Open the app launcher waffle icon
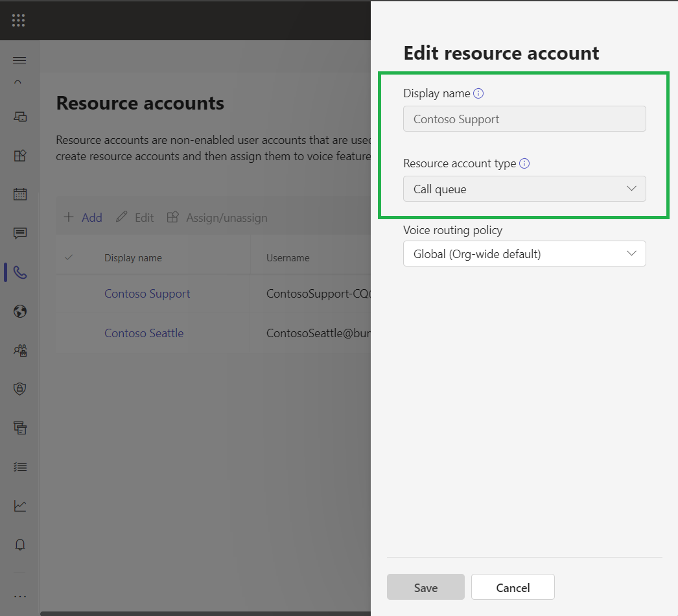Viewport: 678px width, 616px height. 19,20
